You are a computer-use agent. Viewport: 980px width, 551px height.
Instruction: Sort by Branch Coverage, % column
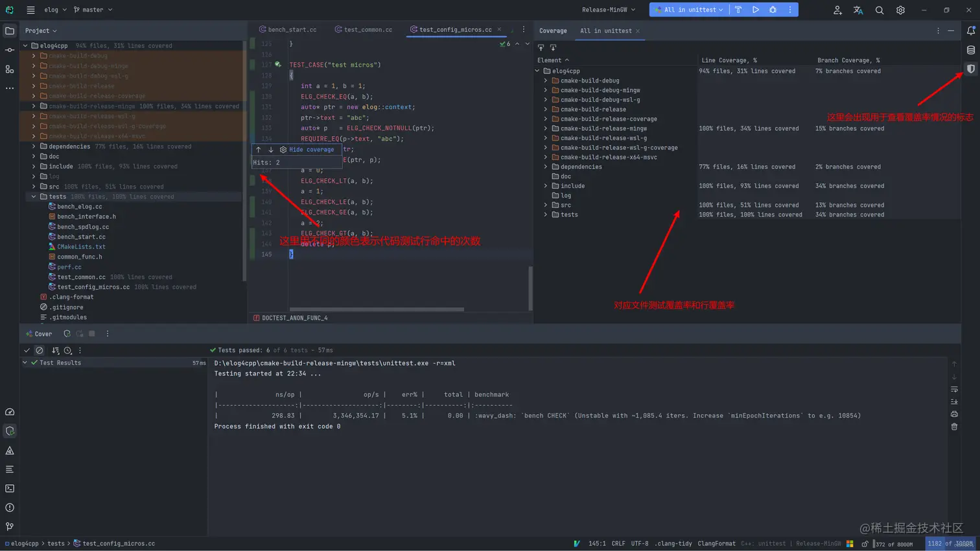[848, 60]
